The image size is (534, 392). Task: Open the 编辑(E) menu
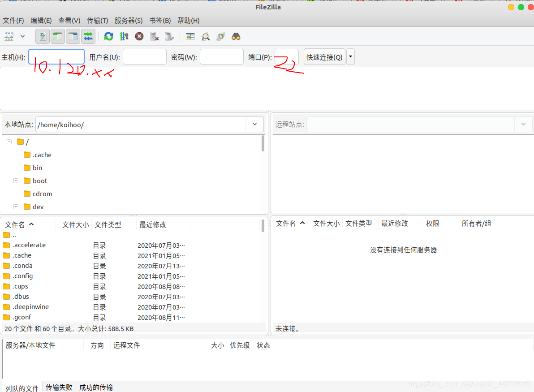[41, 21]
